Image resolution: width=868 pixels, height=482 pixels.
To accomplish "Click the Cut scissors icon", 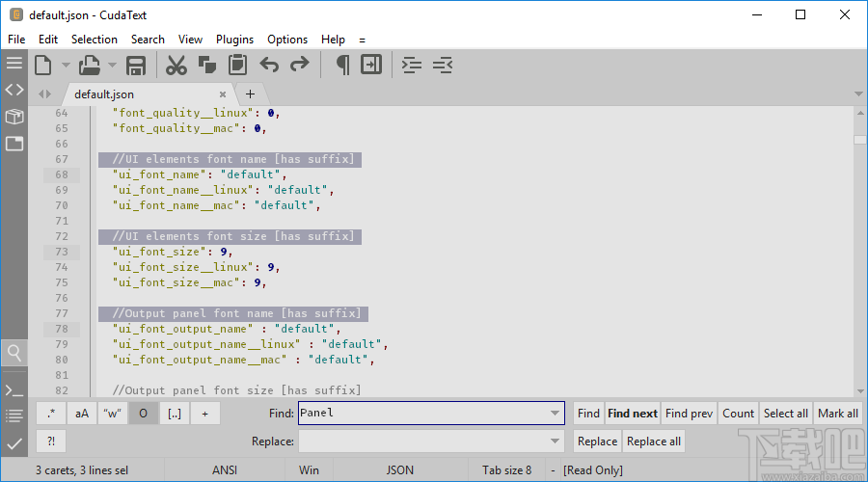I will tap(176, 66).
